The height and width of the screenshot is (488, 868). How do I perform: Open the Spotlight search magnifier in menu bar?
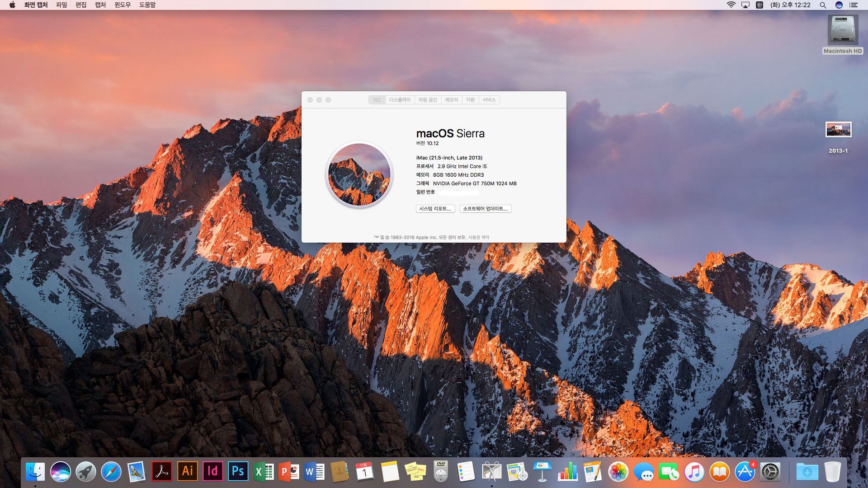tap(823, 5)
